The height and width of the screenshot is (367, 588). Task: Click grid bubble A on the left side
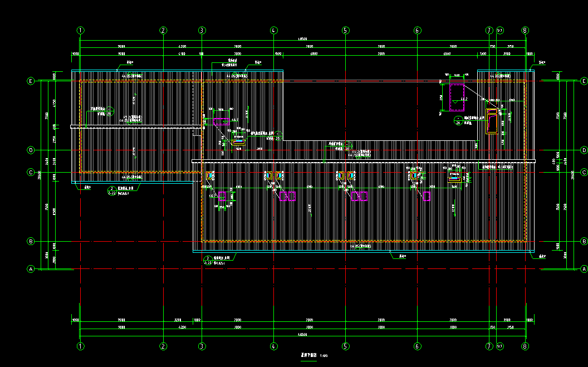[x=31, y=270]
